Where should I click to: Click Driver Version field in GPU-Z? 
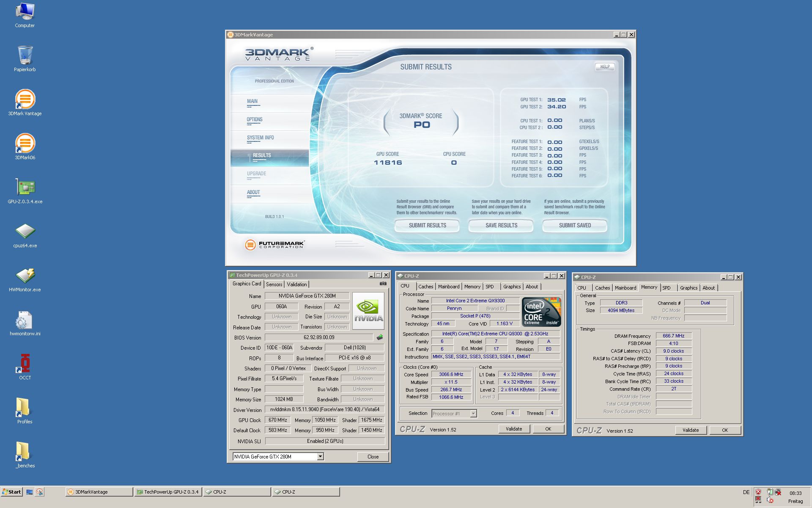pos(325,409)
